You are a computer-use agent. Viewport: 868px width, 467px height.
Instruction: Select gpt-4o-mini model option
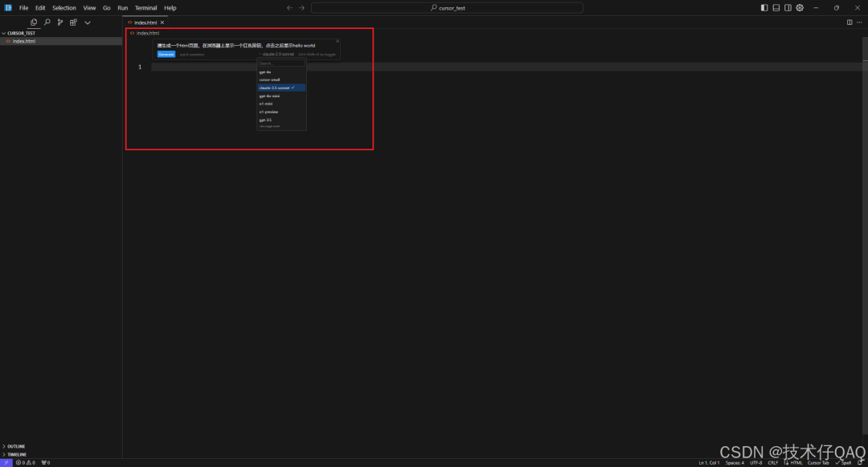281,96
